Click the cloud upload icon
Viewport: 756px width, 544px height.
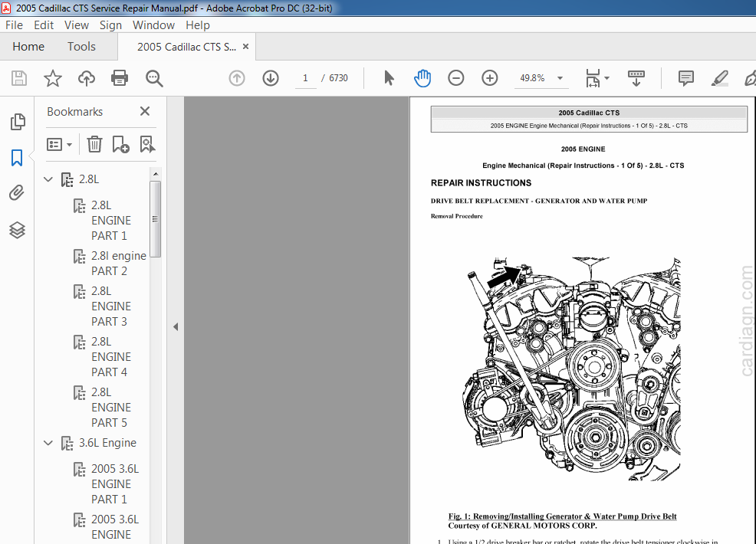click(x=87, y=78)
